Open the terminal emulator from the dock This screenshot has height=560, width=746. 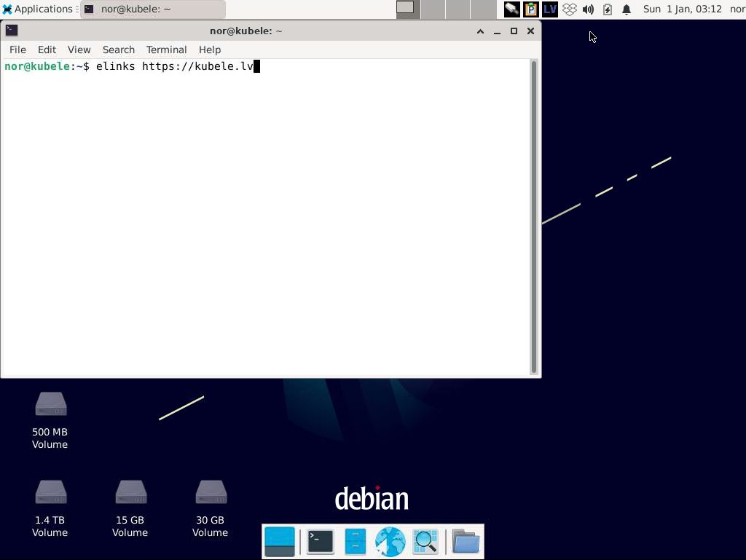(x=320, y=542)
